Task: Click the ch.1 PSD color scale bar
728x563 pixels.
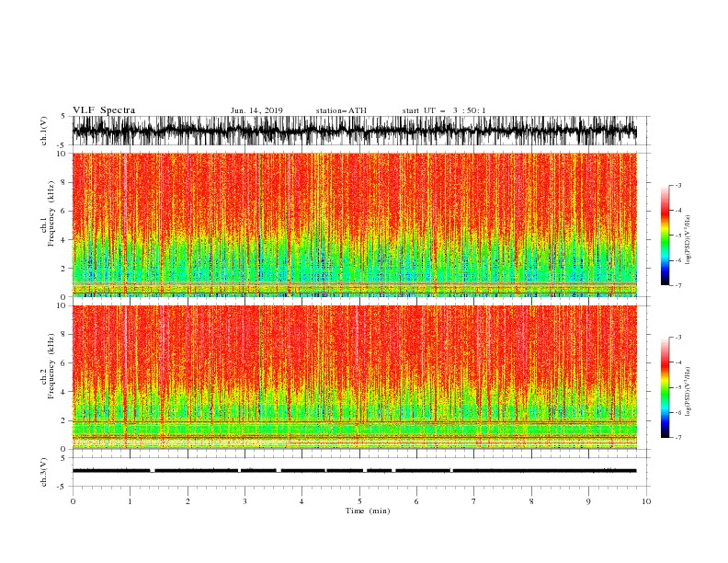Action: pos(665,236)
